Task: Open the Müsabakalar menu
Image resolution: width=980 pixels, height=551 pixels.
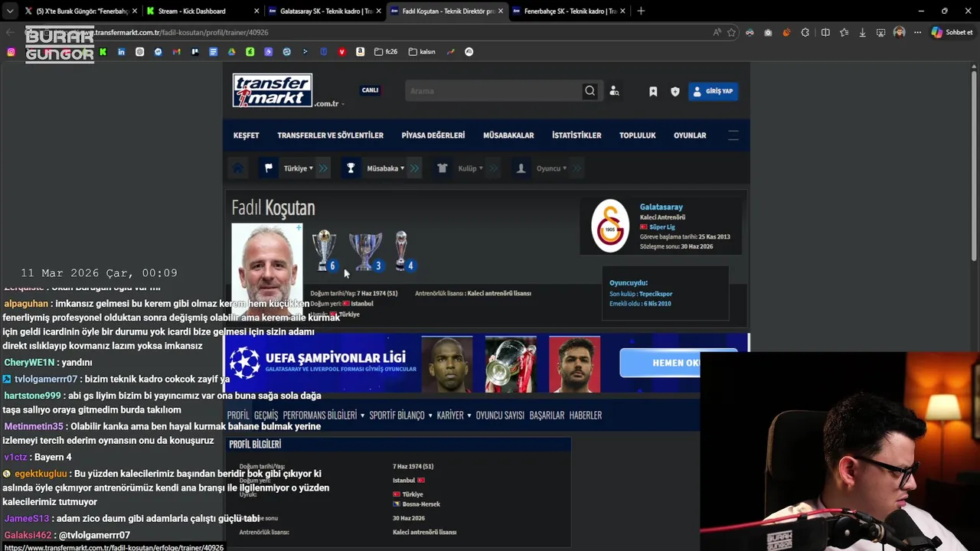Action: pyautogui.click(x=508, y=135)
